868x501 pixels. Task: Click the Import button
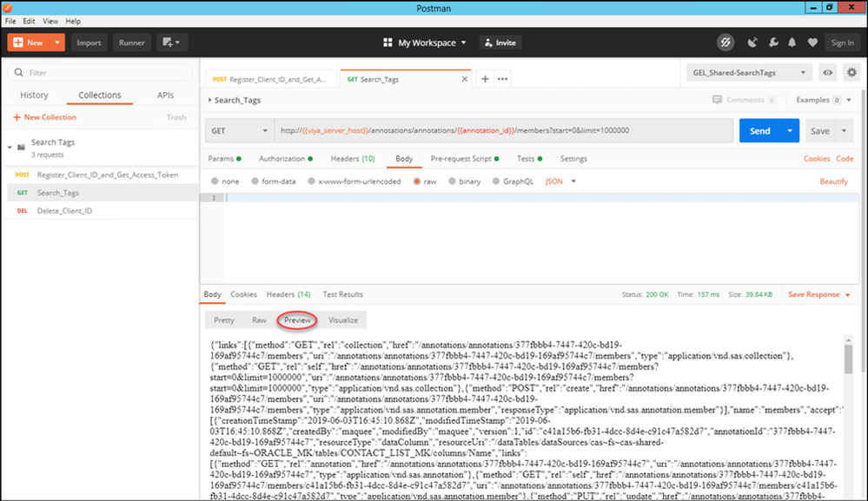(x=89, y=43)
